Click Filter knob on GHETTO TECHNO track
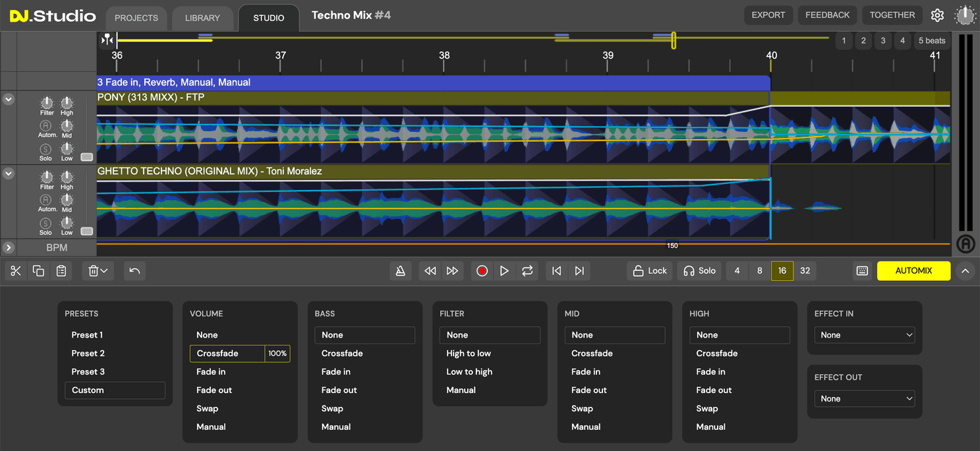Viewport: 980px width, 451px height. click(x=47, y=177)
